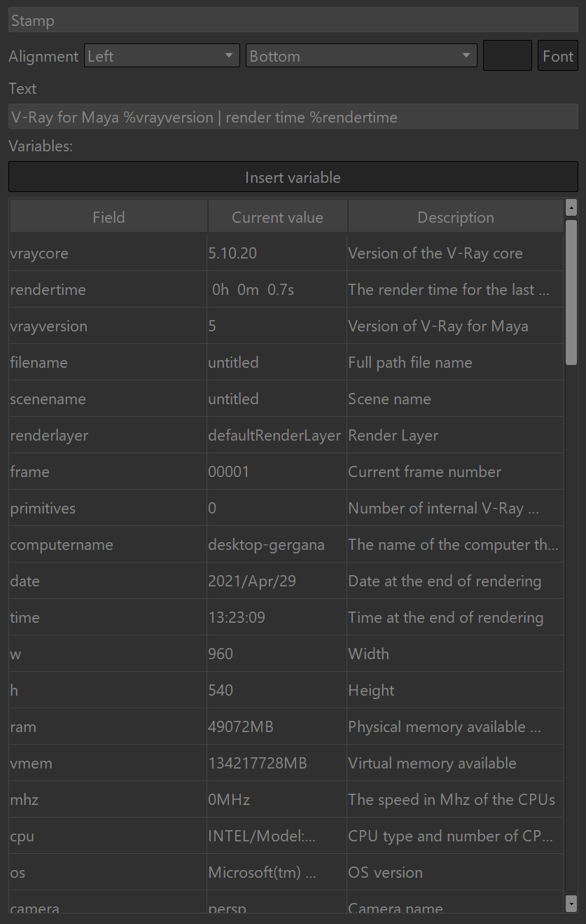Click the table's scroll down arrow
The image size is (586, 924).
[x=571, y=904]
